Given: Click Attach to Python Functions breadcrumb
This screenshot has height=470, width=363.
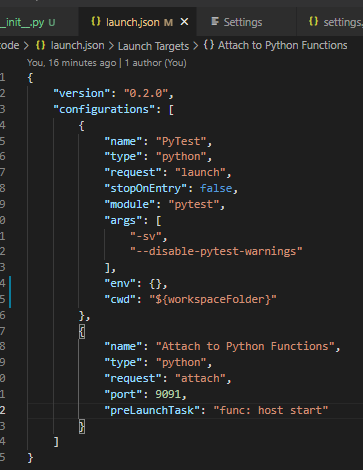Looking at the screenshot, I should pyautogui.click(x=282, y=45).
